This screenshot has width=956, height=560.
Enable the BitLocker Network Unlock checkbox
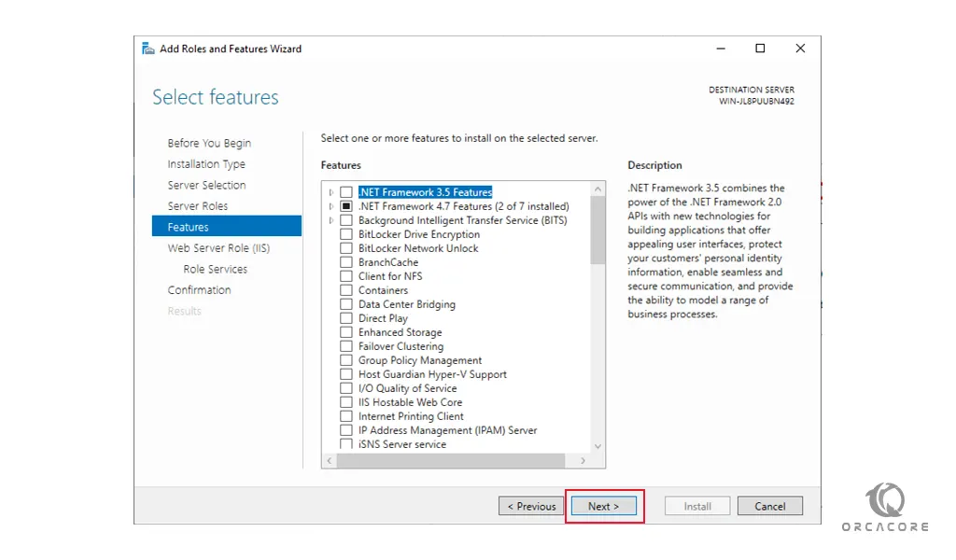[x=345, y=248]
